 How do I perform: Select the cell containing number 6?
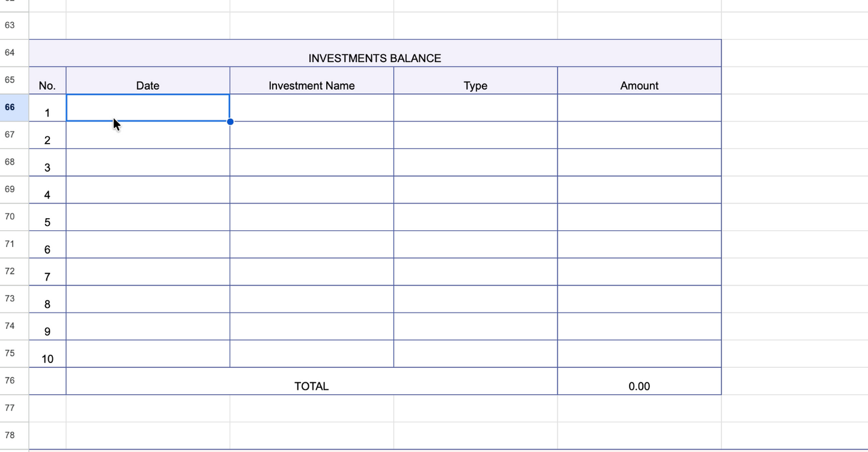coord(47,245)
